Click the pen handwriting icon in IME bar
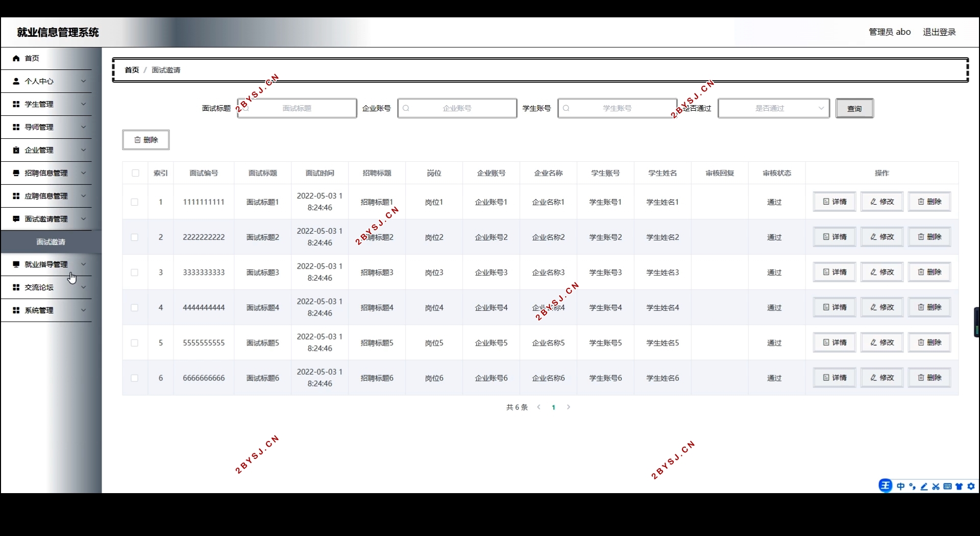Image resolution: width=980 pixels, height=536 pixels. (x=924, y=486)
